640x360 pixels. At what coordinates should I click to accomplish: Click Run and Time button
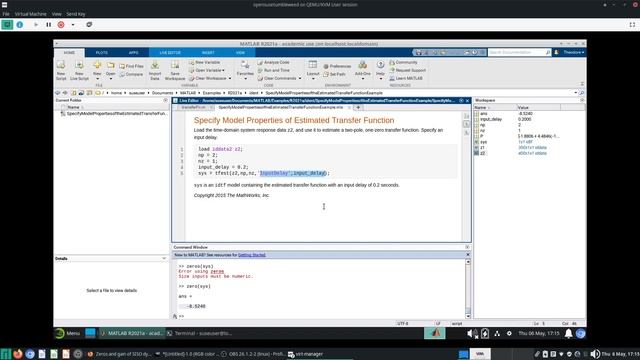[x=273, y=70]
